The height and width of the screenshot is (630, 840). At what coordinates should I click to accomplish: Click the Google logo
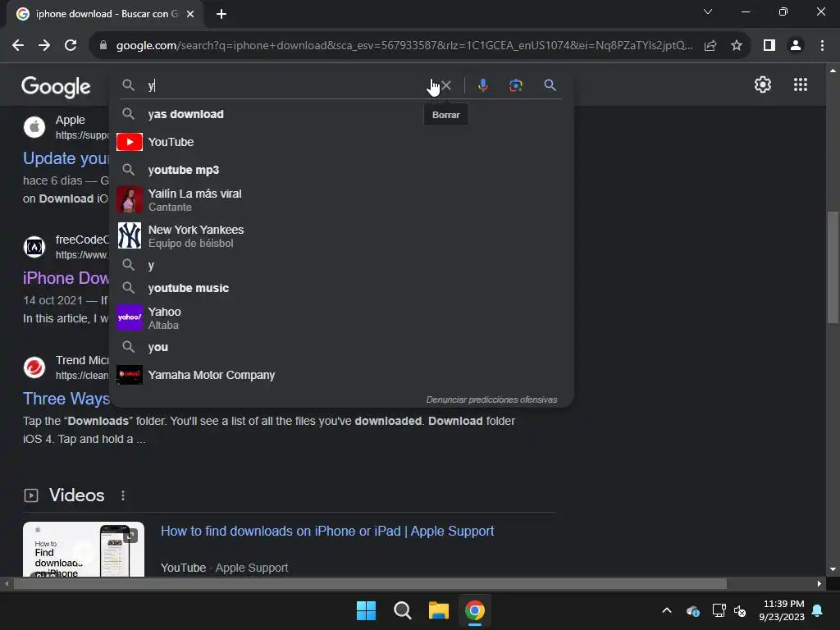tap(56, 86)
